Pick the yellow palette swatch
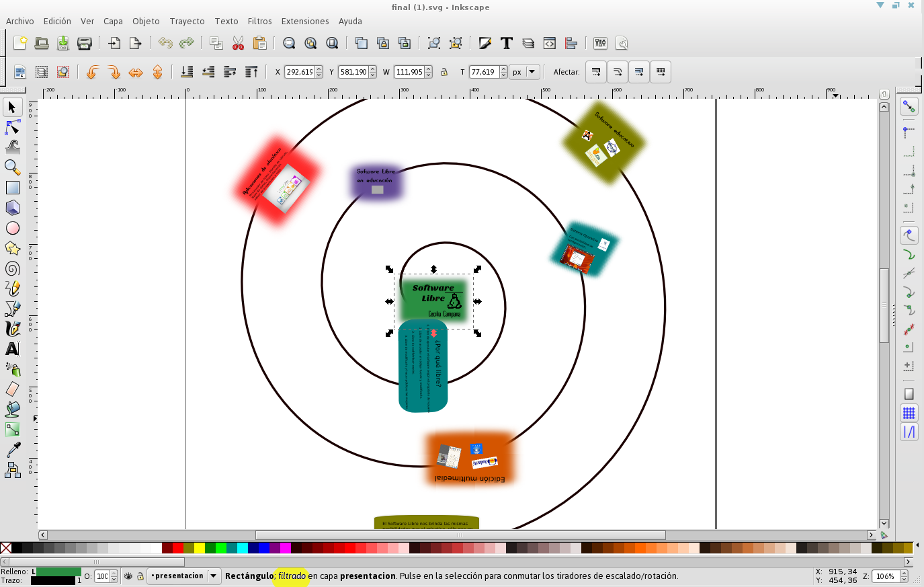 (x=200, y=548)
